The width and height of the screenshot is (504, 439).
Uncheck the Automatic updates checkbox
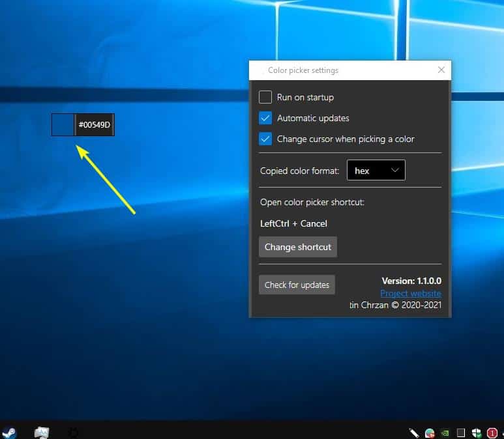[x=265, y=118]
